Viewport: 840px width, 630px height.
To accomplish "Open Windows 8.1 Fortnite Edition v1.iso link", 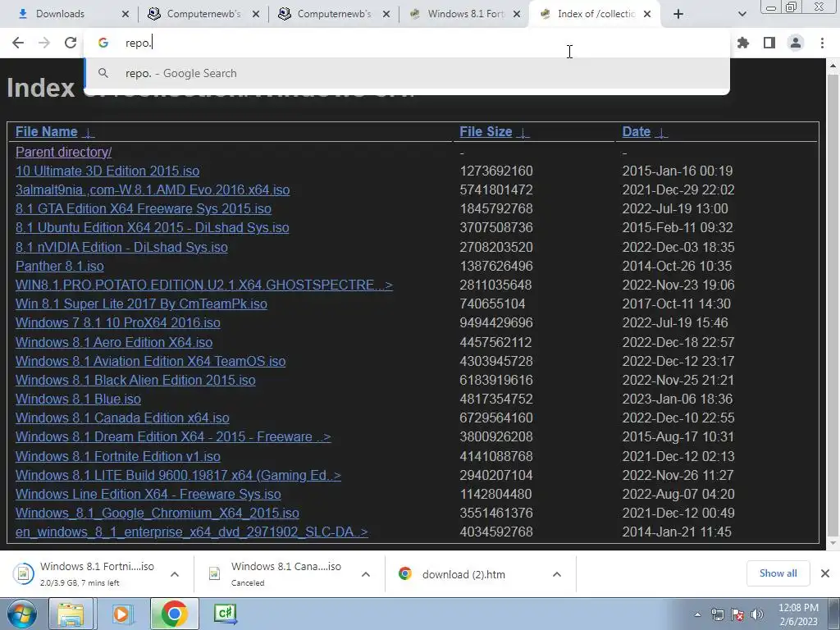I will coord(118,456).
